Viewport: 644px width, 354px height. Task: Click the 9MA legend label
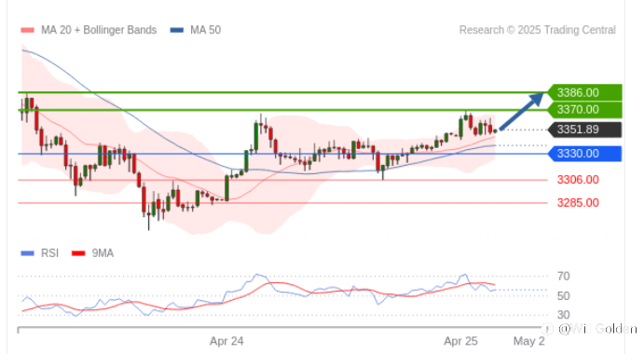[x=103, y=253]
